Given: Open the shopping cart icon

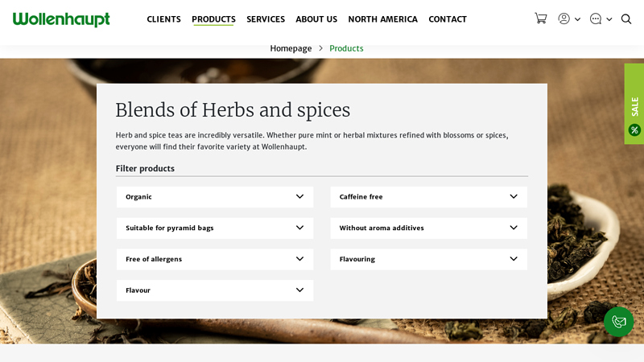Looking at the screenshot, I should (540, 19).
